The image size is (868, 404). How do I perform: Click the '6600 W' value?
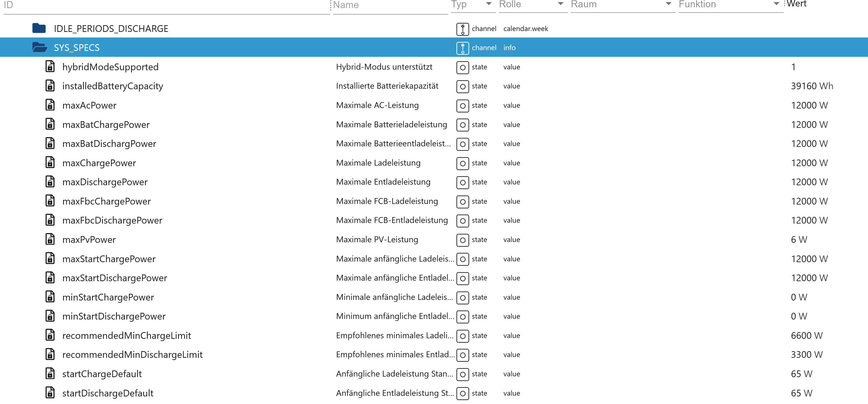pyautogui.click(x=807, y=335)
